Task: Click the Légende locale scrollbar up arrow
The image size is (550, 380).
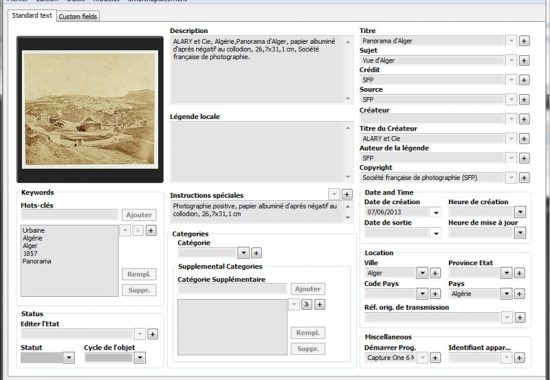Action: tap(348, 128)
